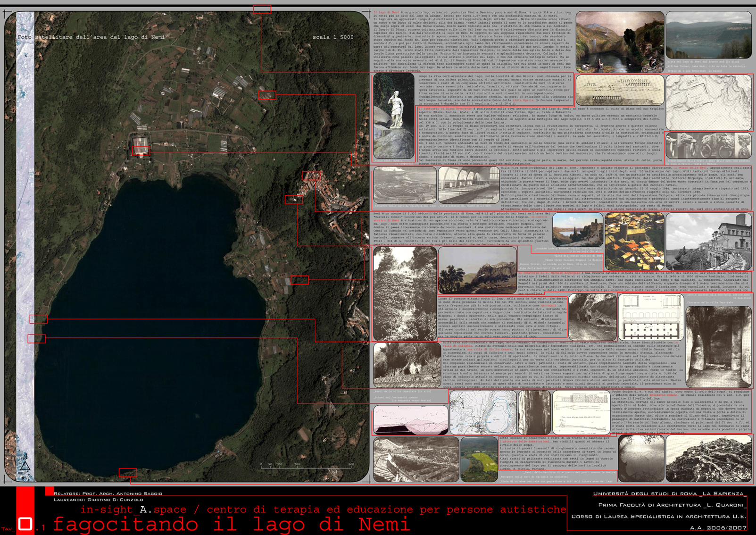Click the red marker on lake's southern shore
This screenshot has height=535, width=756.
click(x=127, y=472)
